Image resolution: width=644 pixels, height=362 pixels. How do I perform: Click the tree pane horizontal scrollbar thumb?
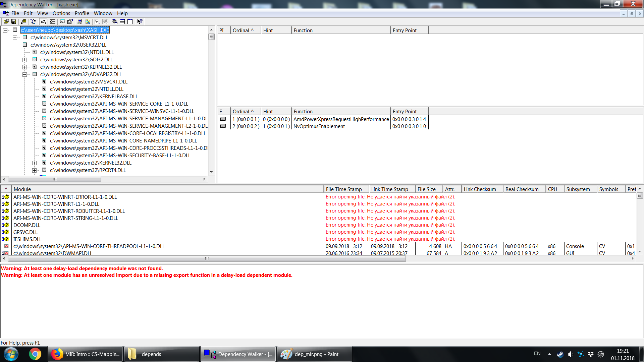pyautogui.click(x=54, y=179)
